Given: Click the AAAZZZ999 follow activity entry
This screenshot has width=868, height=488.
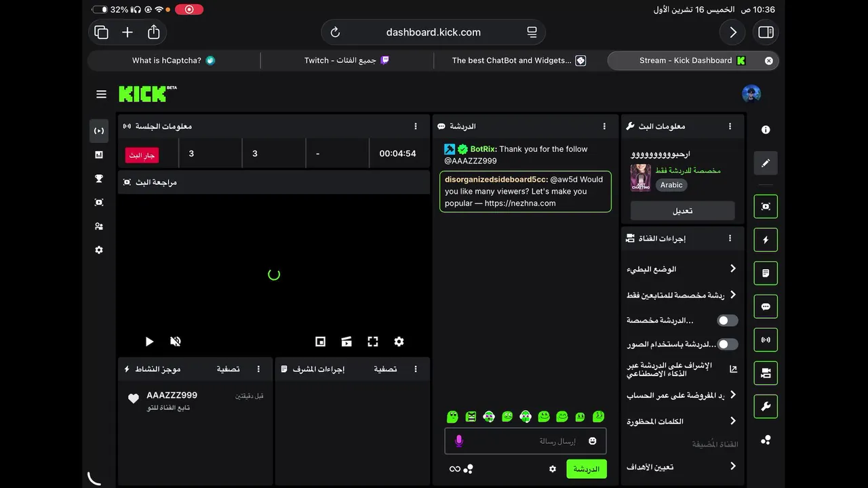Looking at the screenshot, I should (195, 401).
